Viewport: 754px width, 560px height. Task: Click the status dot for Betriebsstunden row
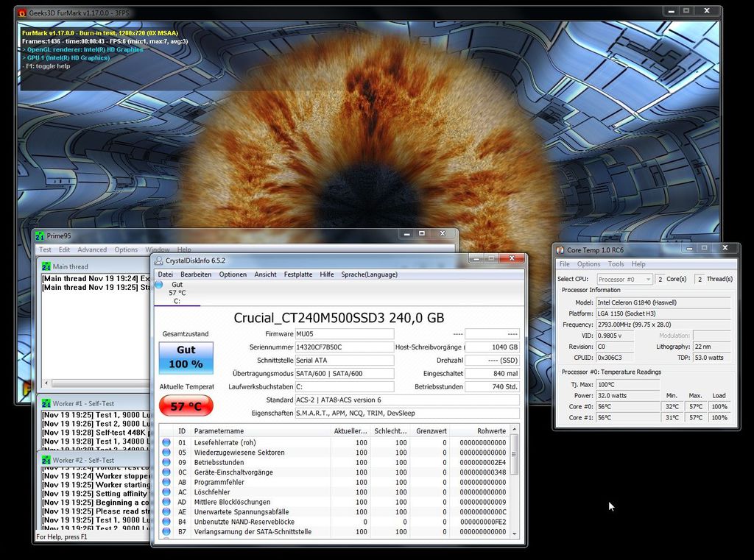(166, 462)
